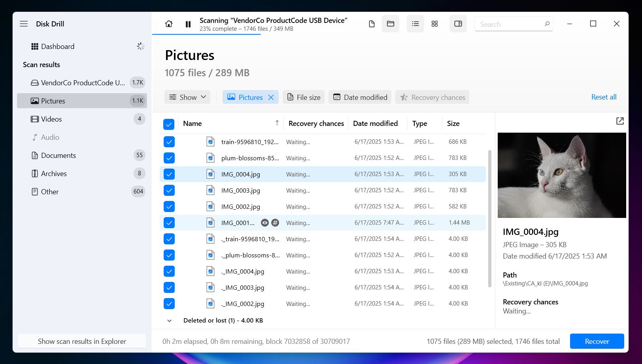Click the file icon of IMG_0003.jpg
Image resolution: width=642 pixels, height=364 pixels.
coord(211,190)
